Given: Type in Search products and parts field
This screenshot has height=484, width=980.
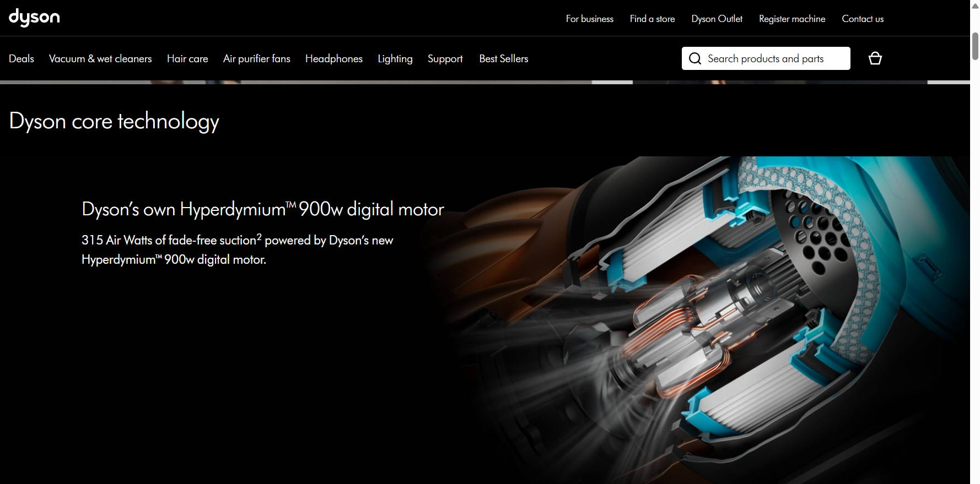Looking at the screenshot, I should point(772,58).
